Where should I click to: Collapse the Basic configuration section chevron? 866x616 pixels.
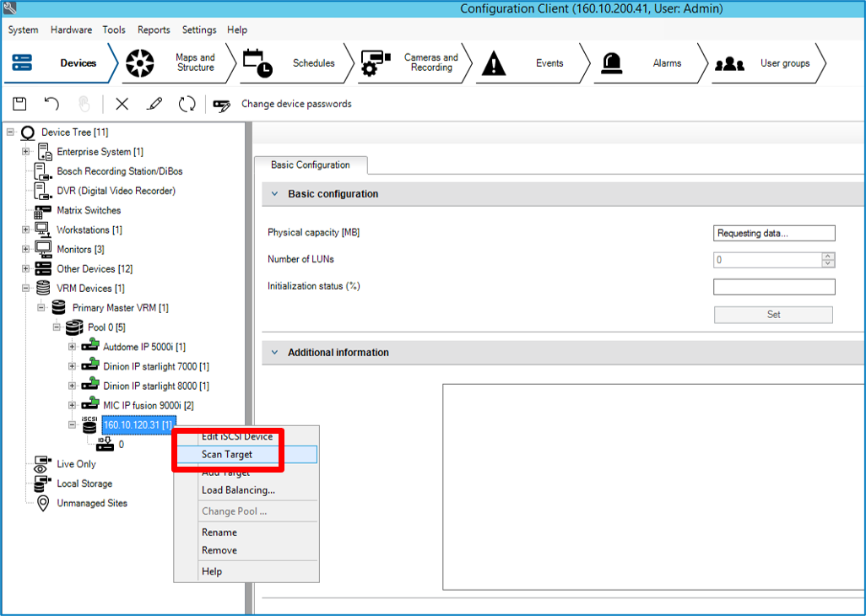(x=274, y=194)
